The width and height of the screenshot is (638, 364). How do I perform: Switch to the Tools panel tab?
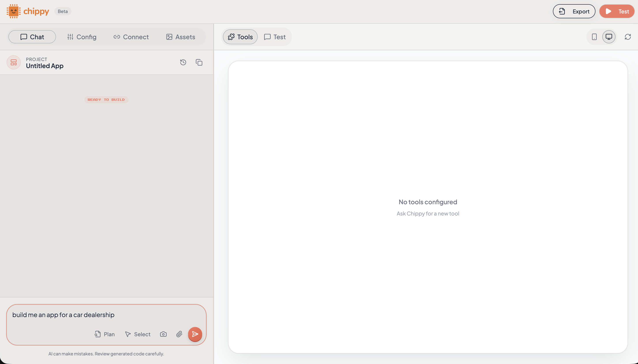coord(240,37)
